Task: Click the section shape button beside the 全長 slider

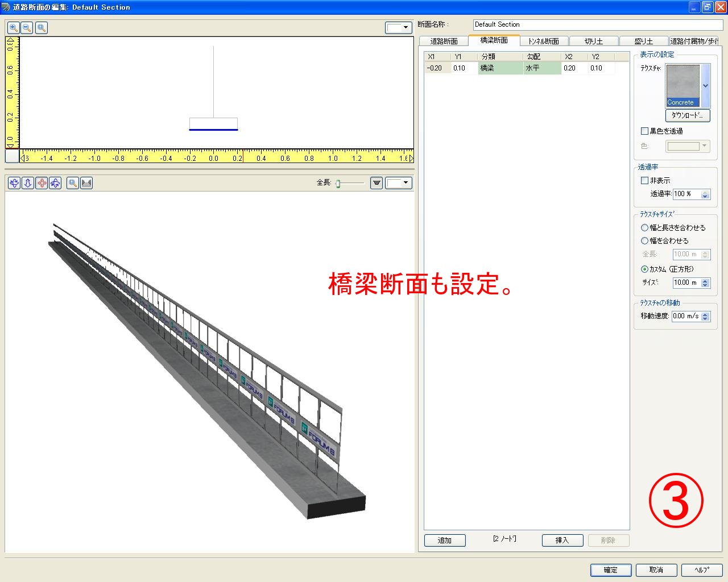Action: [377, 183]
